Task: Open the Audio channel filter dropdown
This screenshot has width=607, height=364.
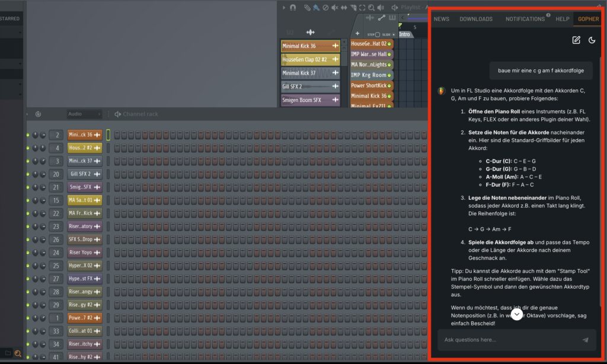Action: [x=84, y=114]
